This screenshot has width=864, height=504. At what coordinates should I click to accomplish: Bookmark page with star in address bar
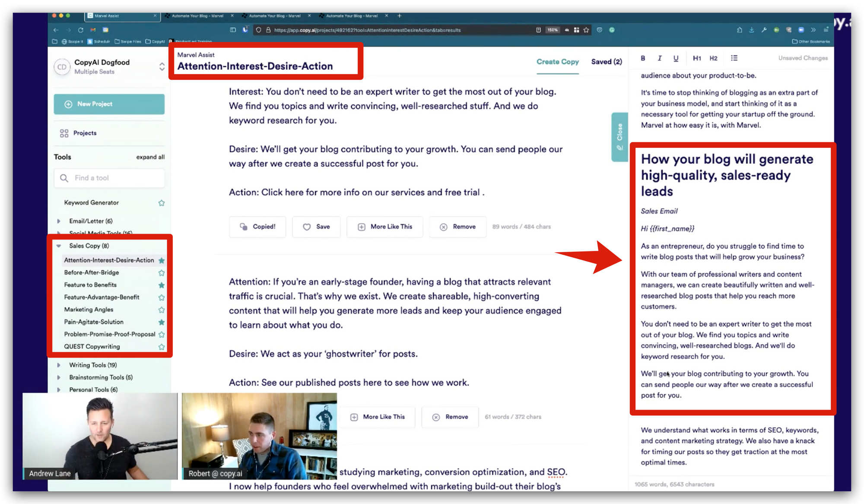586,30
